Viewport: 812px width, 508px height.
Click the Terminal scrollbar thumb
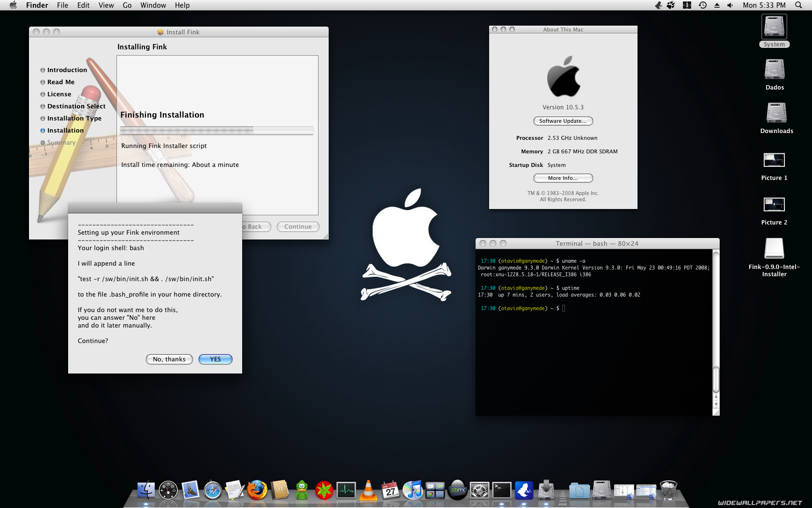pyautogui.click(x=716, y=380)
